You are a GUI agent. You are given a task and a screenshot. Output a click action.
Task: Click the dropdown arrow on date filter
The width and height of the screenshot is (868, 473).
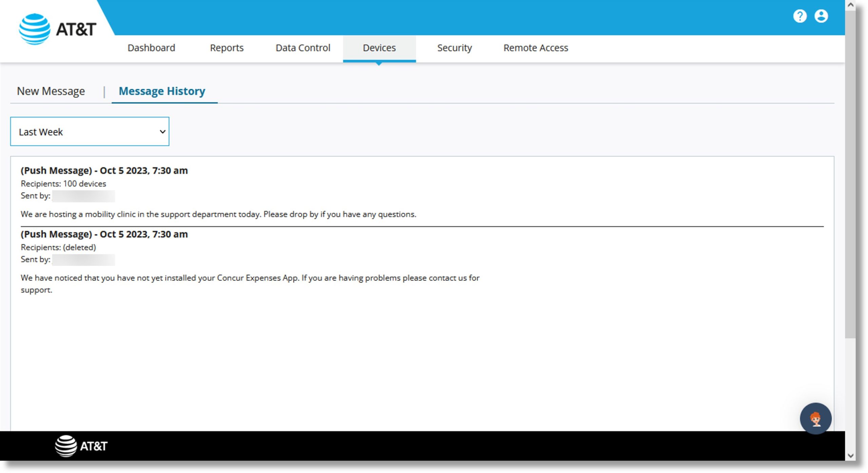(161, 131)
